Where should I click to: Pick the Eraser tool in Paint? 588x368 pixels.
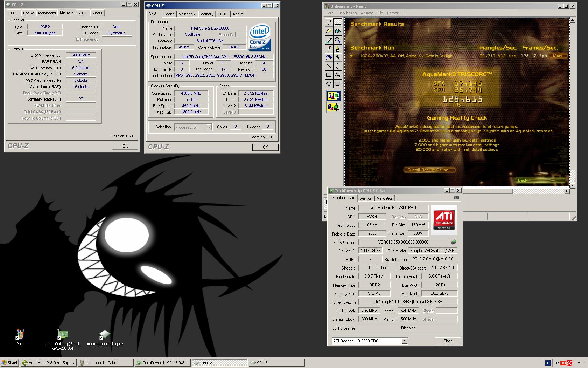click(x=329, y=31)
